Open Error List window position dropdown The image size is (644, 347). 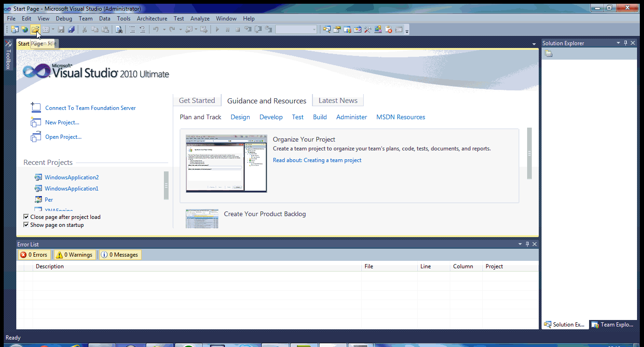click(x=520, y=244)
